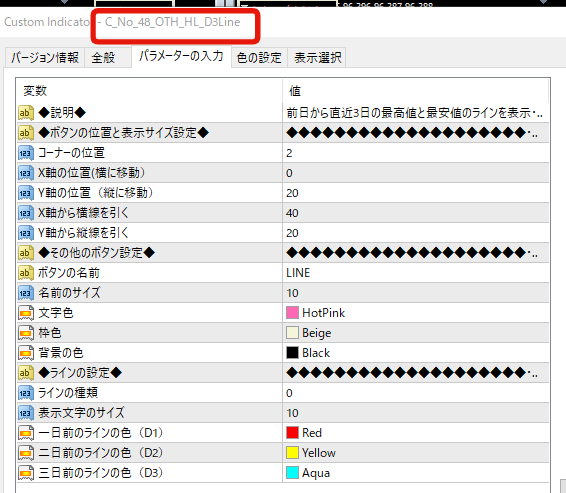Click the Red swatch for D1 line
Screen dimensions: 566x493
(x=292, y=432)
